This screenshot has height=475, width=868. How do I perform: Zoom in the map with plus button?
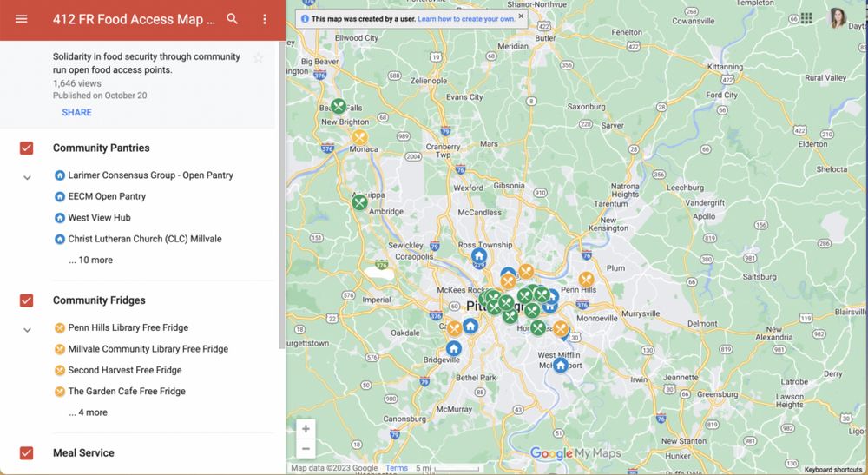tap(306, 429)
